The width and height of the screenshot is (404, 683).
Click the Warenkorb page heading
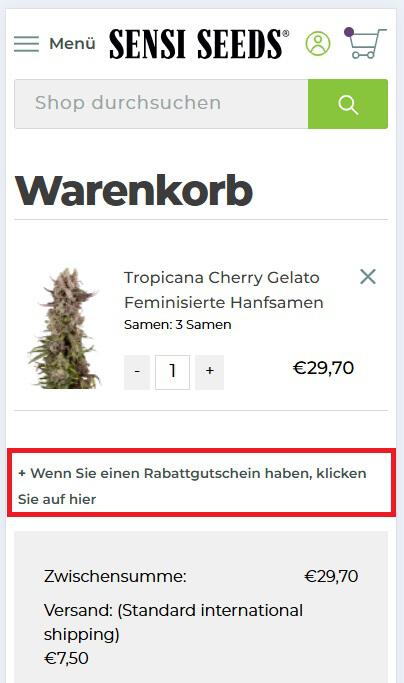pos(134,190)
